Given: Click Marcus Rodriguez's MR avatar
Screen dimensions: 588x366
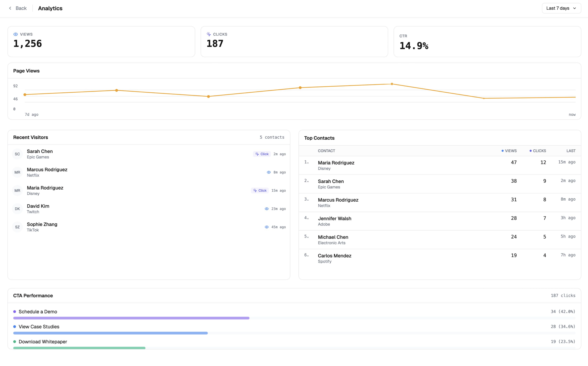Looking at the screenshot, I should 17,172.
